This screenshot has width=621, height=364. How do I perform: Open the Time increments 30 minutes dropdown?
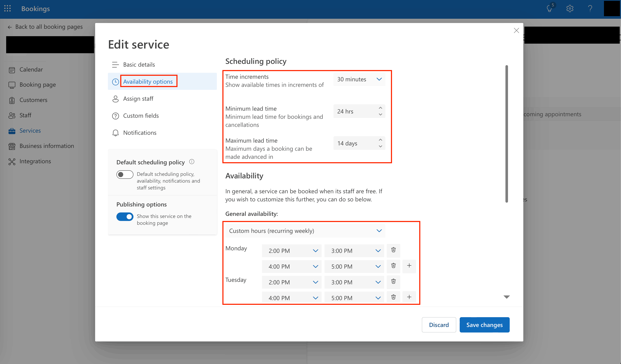click(359, 79)
